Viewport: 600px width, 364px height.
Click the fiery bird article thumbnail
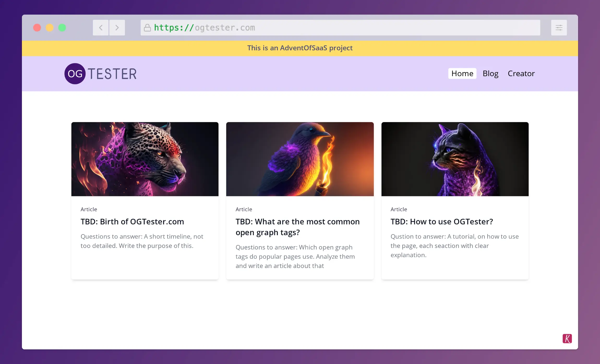pos(300,159)
